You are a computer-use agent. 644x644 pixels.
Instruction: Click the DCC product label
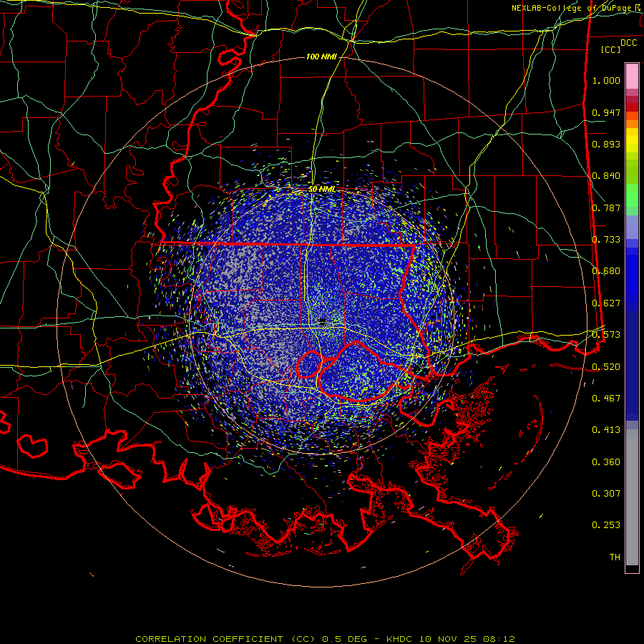[628, 43]
